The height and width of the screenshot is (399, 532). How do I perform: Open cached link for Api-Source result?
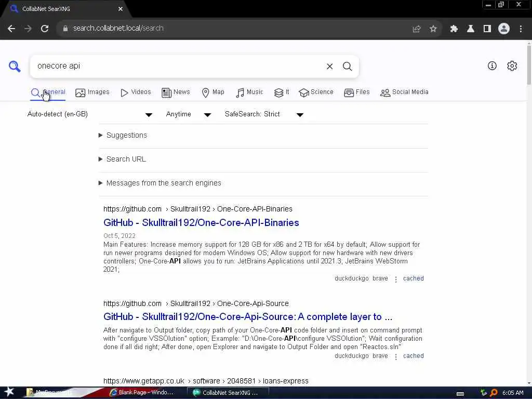click(413, 356)
